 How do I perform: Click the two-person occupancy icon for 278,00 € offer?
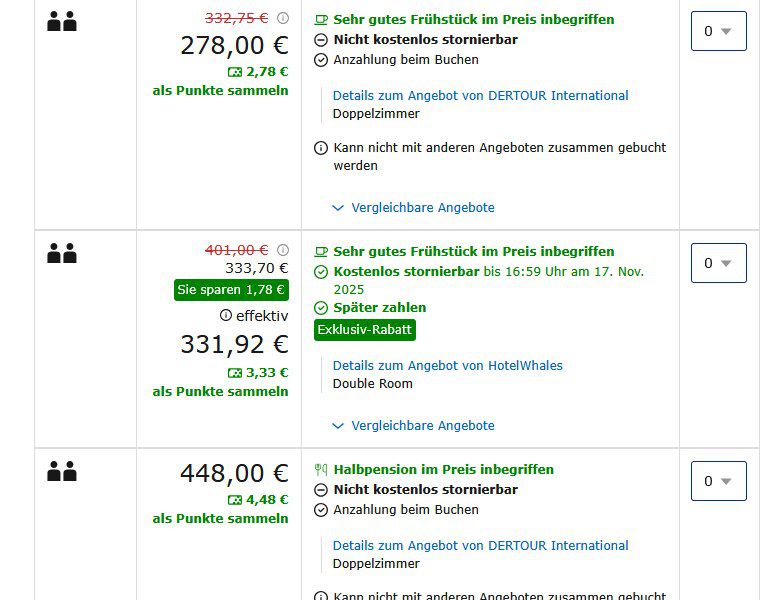[62, 21]
